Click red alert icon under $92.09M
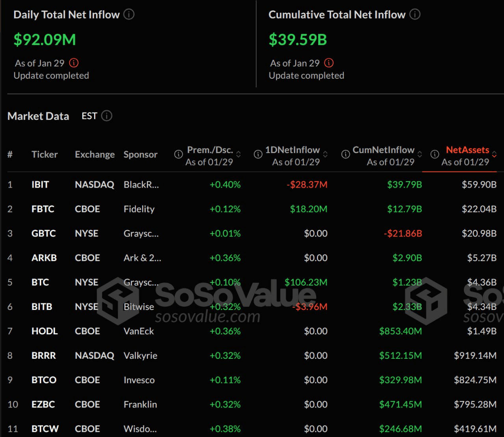This screenshot has height=437, width=504. click(x=74, y=63)
